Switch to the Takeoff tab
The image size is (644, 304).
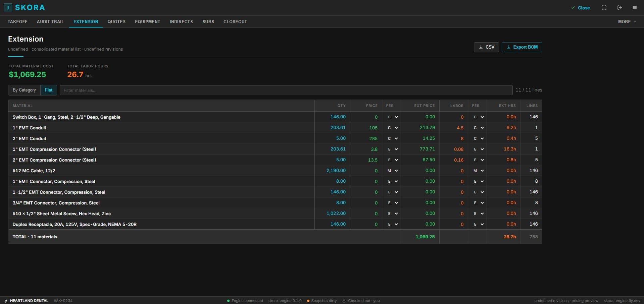tap(17, 21)
